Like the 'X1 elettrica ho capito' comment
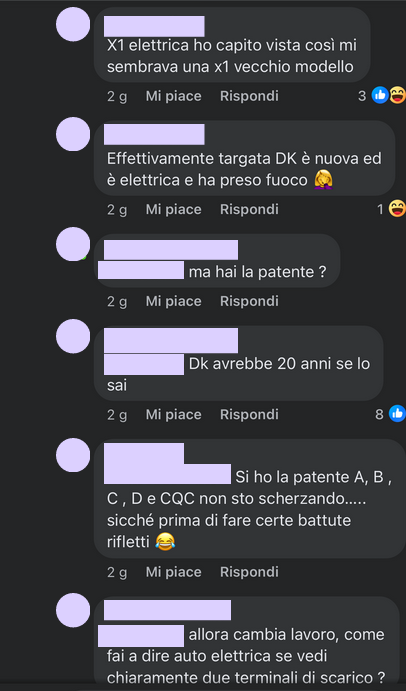The image size is (406, 691). pyautogui.click(x=174, y=96)
